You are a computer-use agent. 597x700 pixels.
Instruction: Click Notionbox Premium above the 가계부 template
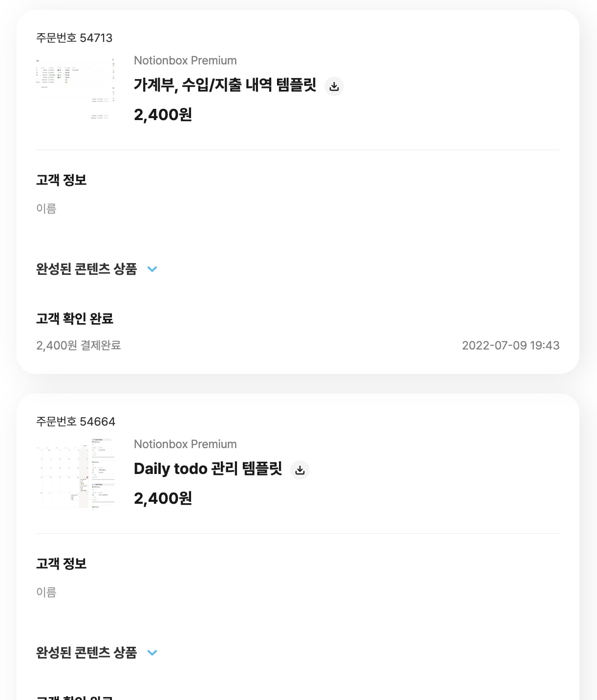[x=185, y=61]
